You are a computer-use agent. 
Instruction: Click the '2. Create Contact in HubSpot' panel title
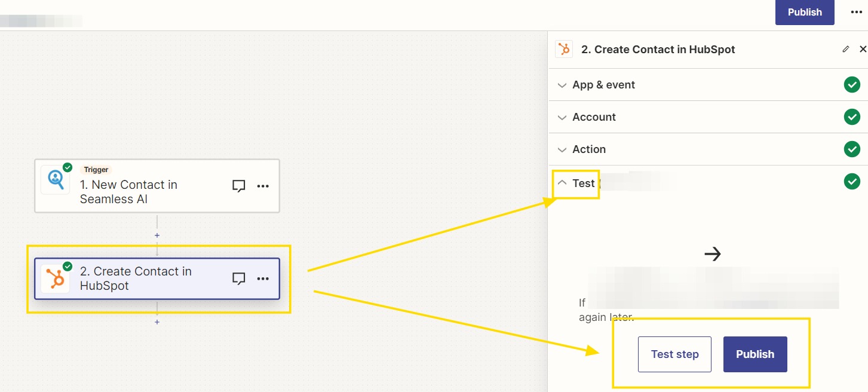(658, 50)
